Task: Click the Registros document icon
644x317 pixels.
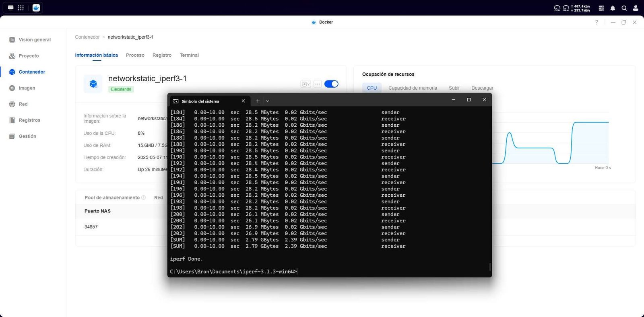Action: tap(12, 120)
